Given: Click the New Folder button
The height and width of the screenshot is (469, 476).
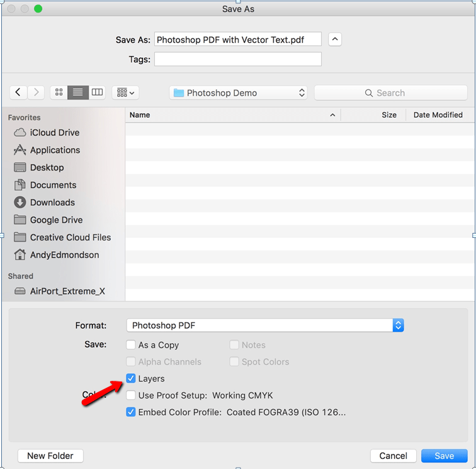Looking at the screenshot, I should (50, 456).
